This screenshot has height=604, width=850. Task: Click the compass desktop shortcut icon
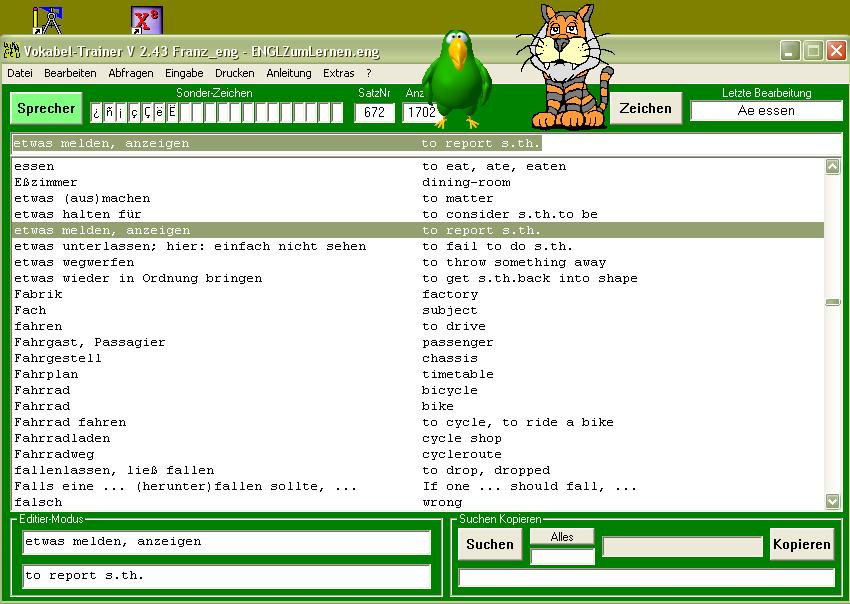[x=47, y=20]
